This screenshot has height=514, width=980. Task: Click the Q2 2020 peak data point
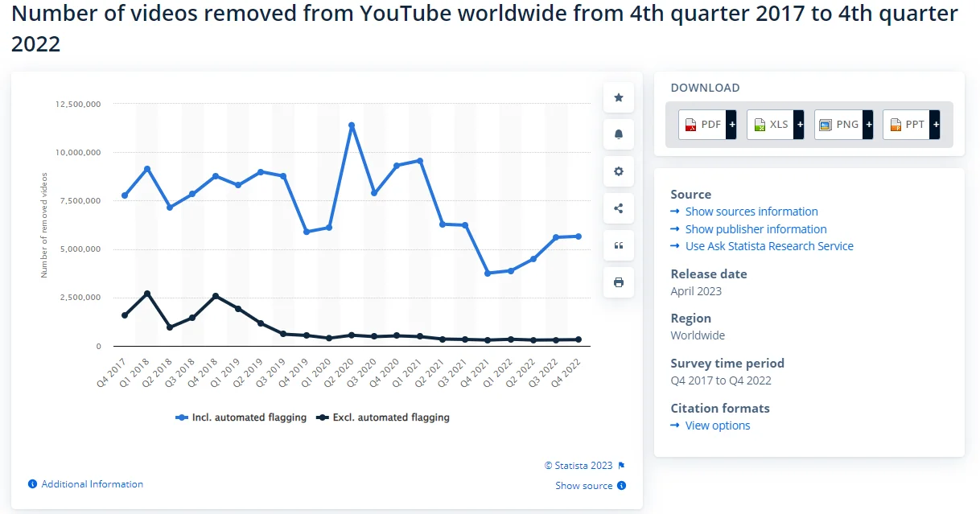coord(352,125)
